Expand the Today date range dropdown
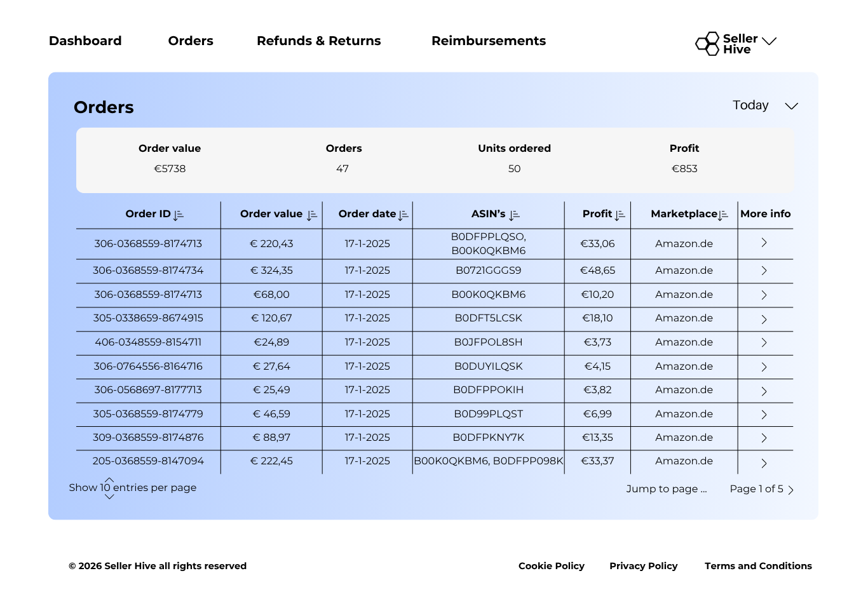This screenshot has width=868, height=592. pyautogui.click(x=791, y=106)
